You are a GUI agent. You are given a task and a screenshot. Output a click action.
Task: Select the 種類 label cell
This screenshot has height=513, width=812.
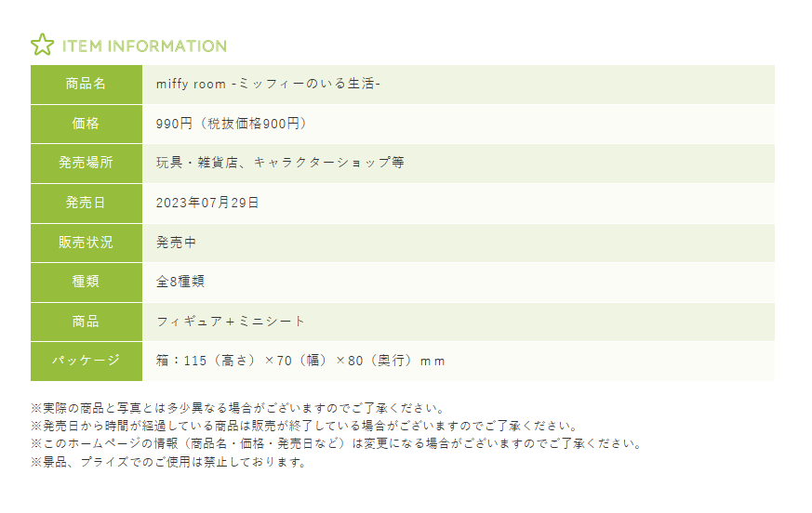pos(87,282)
